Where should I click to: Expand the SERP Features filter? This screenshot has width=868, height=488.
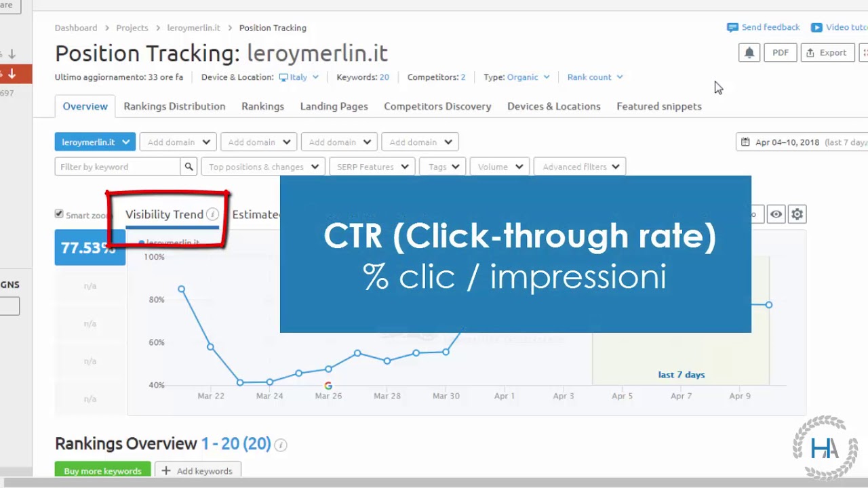pos(372,167)
